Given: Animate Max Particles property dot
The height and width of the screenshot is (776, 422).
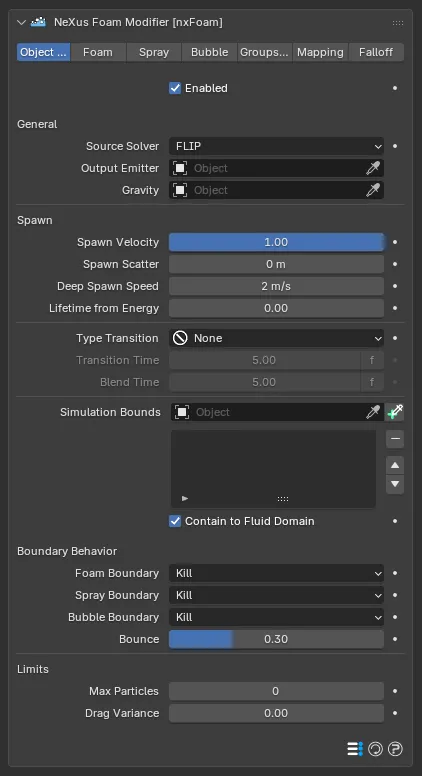Looking at the screenshot, I should [395, 691].
